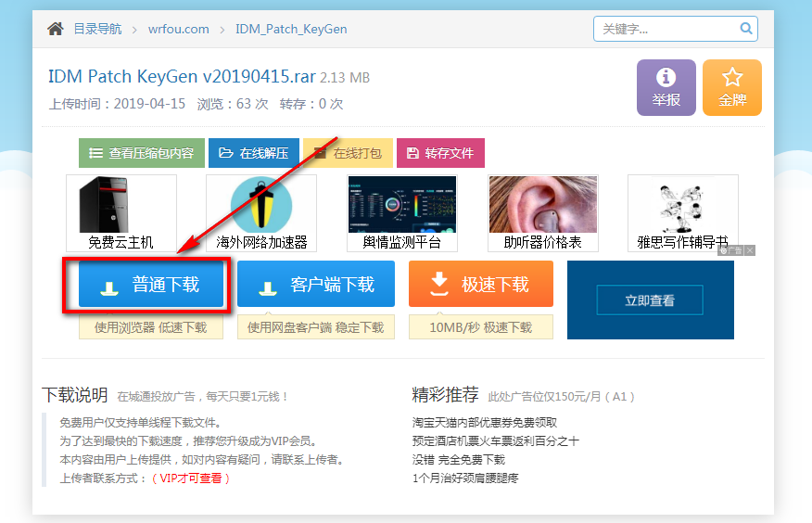Open 舆情监测平台 ad thumbnail
Screen dimensions: 812x523
[x=402, y=213]
